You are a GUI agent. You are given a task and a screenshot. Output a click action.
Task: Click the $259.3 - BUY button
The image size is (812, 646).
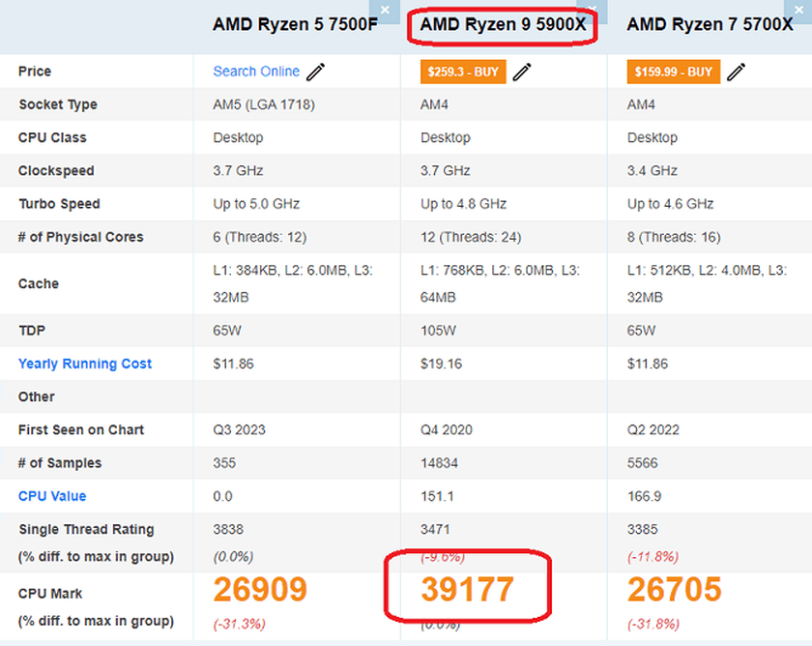point(463,72)
